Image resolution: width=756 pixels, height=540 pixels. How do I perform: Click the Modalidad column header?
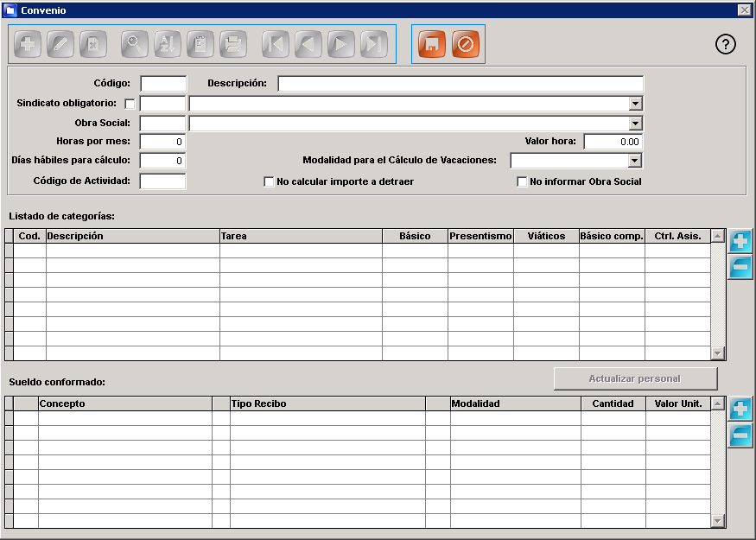516,404
